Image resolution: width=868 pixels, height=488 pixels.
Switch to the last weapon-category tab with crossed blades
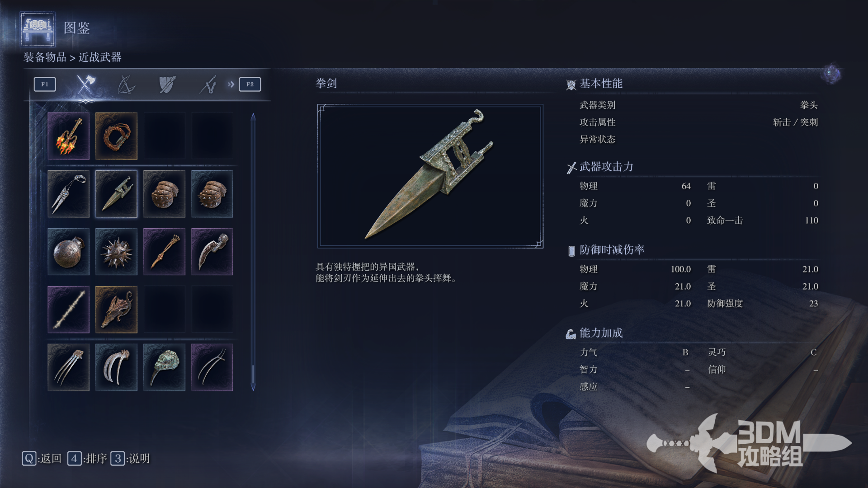208,84
